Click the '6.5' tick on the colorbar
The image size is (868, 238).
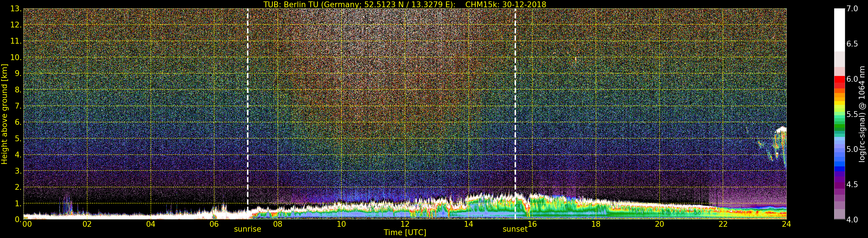point(852,44)
